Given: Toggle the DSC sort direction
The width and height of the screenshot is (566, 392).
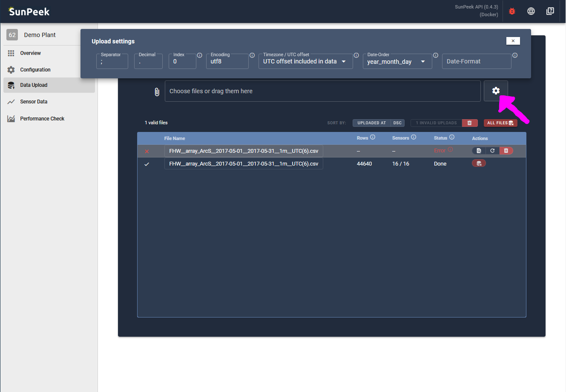Looking at the screenshot, I should (397, 123).
